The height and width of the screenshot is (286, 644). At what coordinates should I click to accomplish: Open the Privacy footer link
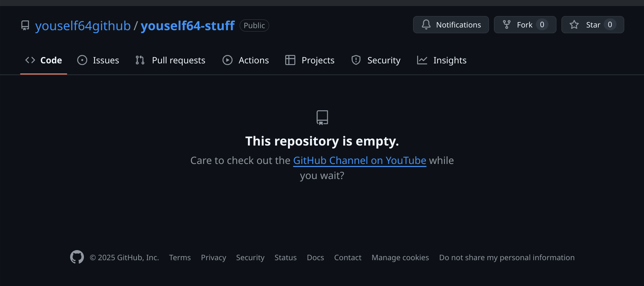pos(213,258)
